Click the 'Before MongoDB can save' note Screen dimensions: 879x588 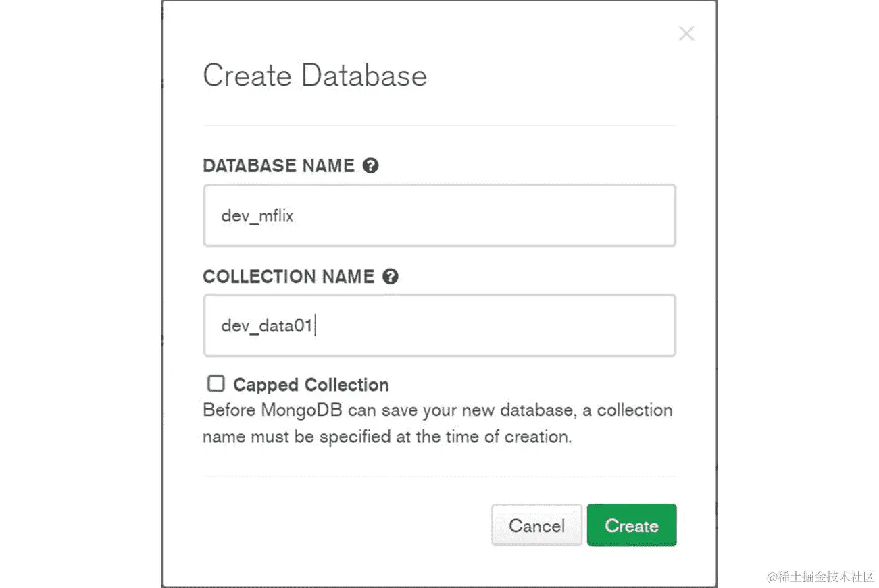point(438,423)
